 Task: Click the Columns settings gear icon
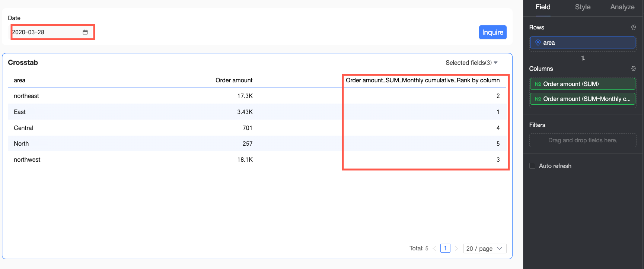pyautogui.click(x=633, y=69)
